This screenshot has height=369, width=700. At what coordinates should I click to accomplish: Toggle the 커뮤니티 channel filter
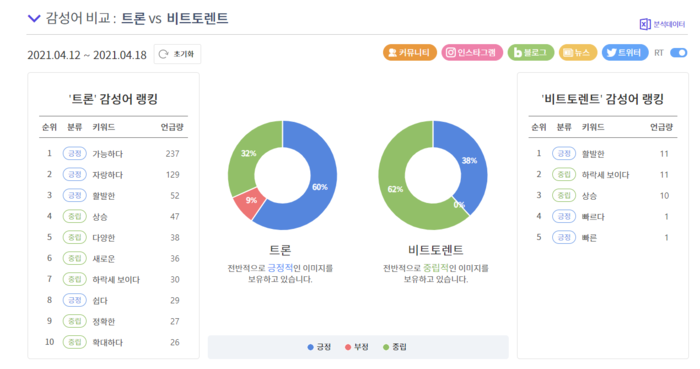click(x=409, y=53)
